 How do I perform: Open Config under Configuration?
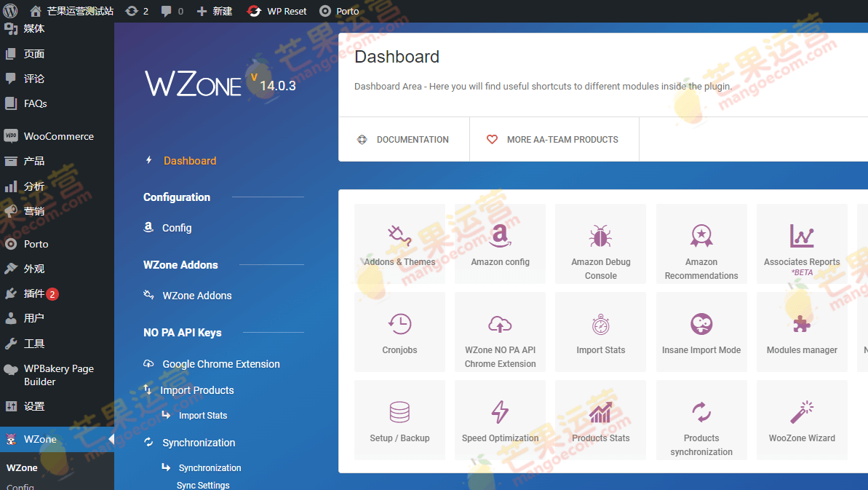(x=175, y=227)
